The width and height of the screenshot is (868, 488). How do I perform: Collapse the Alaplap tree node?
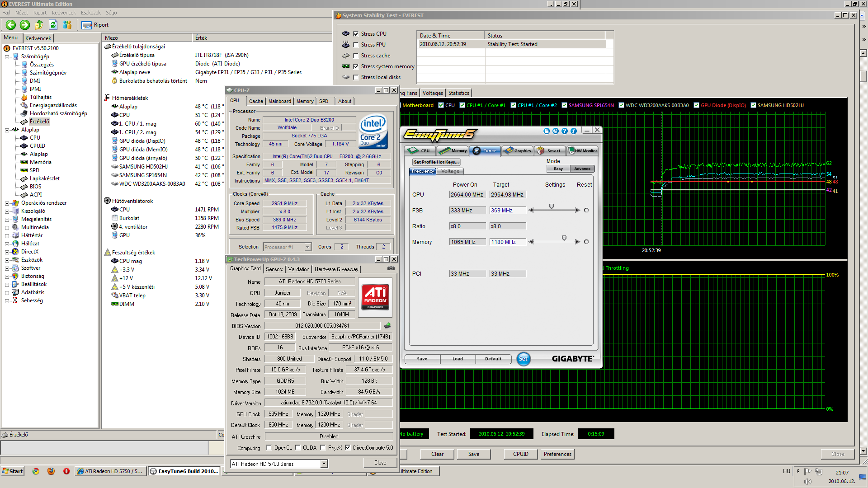click(7, 130)
